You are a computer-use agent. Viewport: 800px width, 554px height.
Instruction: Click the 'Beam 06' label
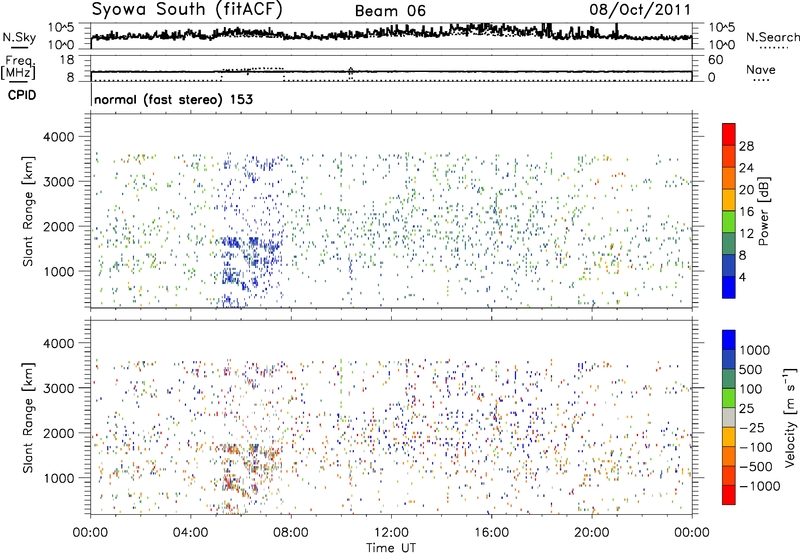pos(390,11)
